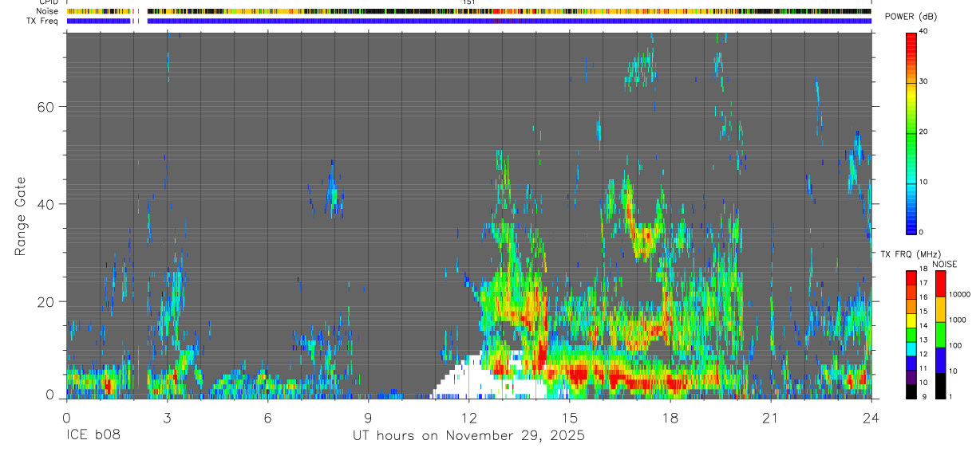Viewport: 980px width, 452px height.
Task: Click the '16' label in TX FRQ legend
Action: pyautogui.click(x=924, y=297)
